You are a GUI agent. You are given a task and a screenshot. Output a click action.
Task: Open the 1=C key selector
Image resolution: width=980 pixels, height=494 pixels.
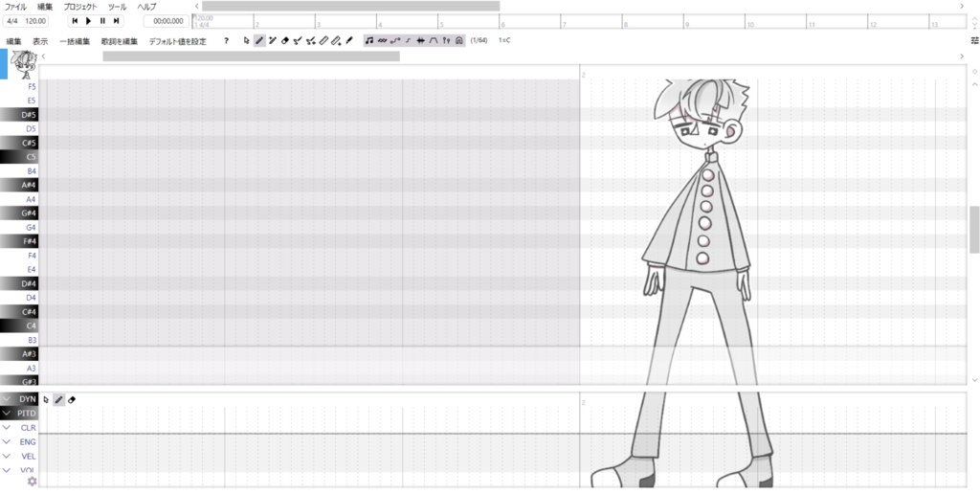[504, 40]
